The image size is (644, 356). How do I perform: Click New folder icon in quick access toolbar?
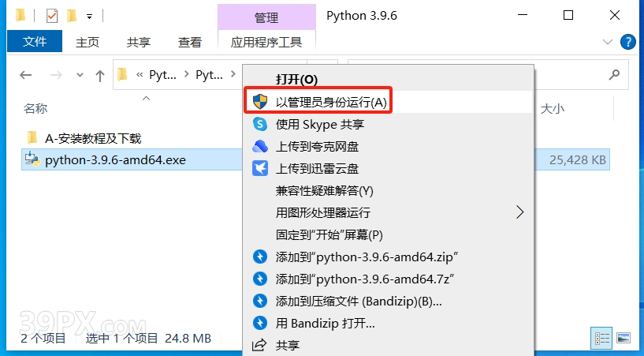[x=72, y=16]
